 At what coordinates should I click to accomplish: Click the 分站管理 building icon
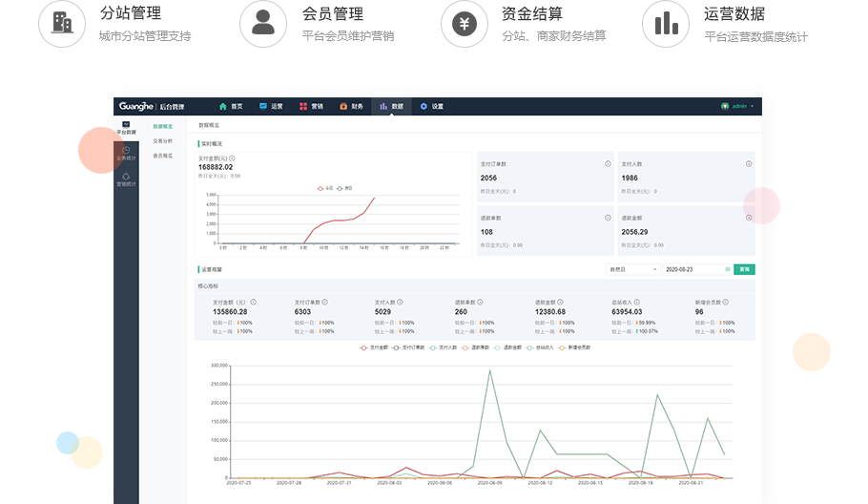(62, 24)
